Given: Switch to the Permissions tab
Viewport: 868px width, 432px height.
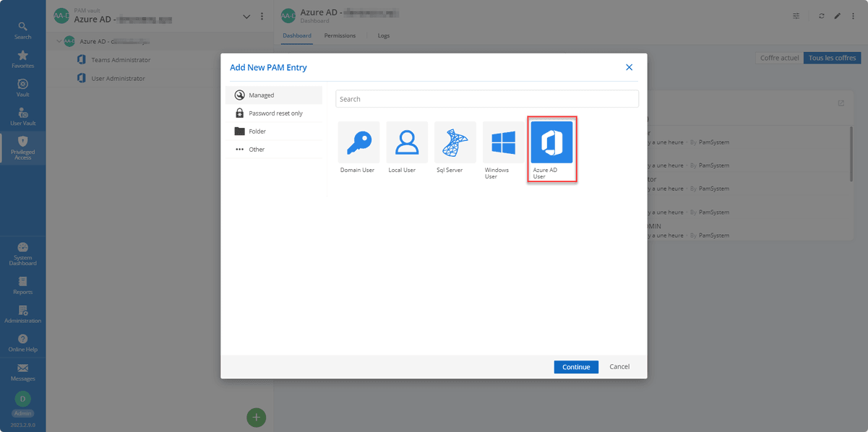Looking at the screenshot, I should [x=340, y=35].
